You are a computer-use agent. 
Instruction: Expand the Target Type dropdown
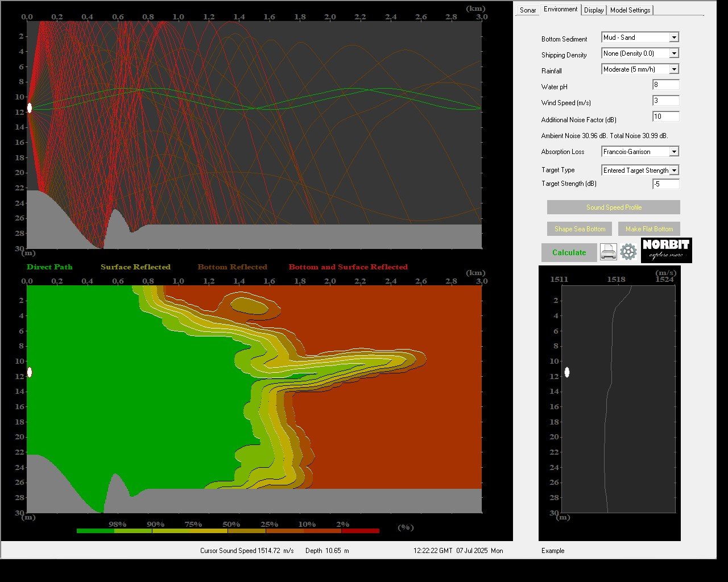640,171
